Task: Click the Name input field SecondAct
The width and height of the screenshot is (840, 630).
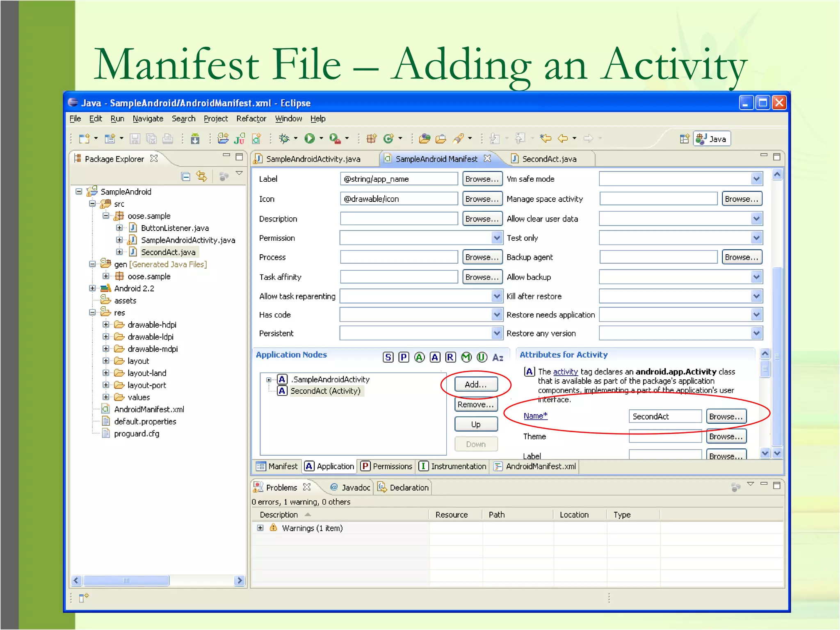Action: pos(665,416)
